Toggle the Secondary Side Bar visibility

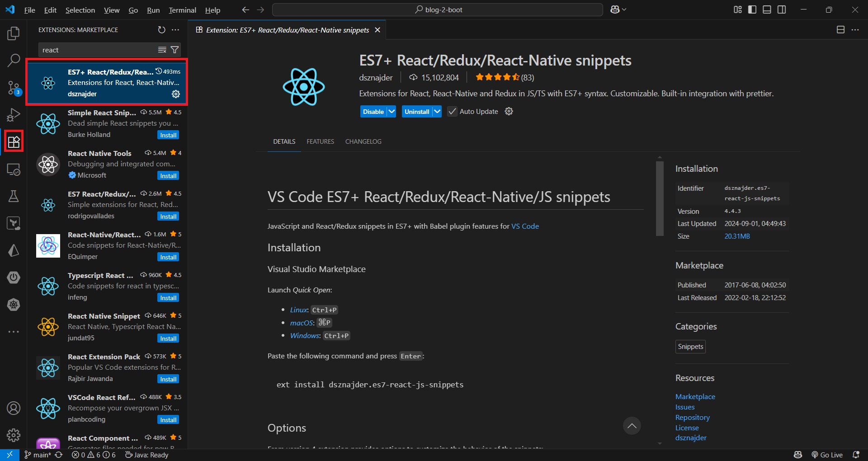[x=782, y=9]
